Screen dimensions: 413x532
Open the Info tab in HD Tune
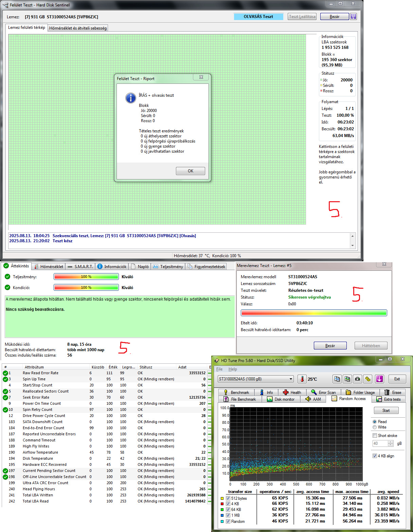(x=266, y=392)
